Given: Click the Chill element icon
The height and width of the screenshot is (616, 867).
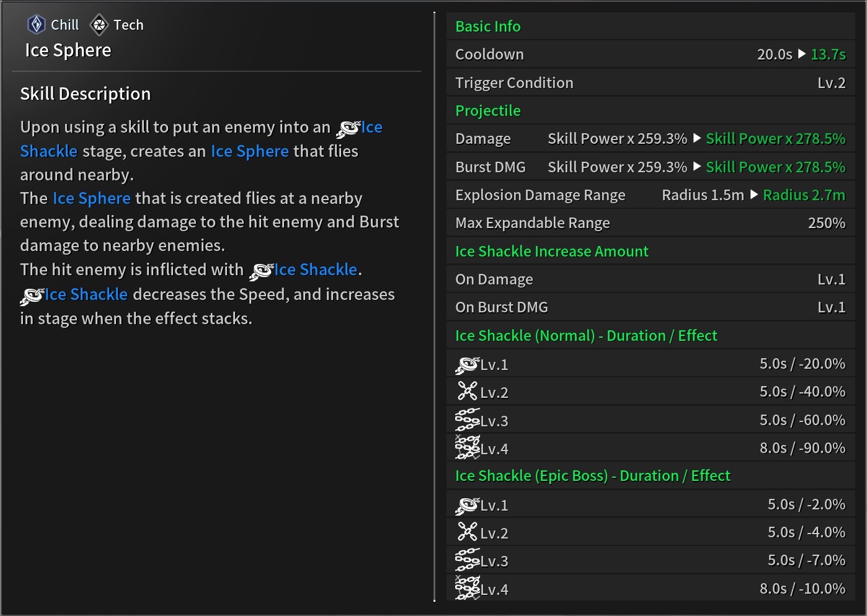Looking at the screenshot, I should pos(37,25).
